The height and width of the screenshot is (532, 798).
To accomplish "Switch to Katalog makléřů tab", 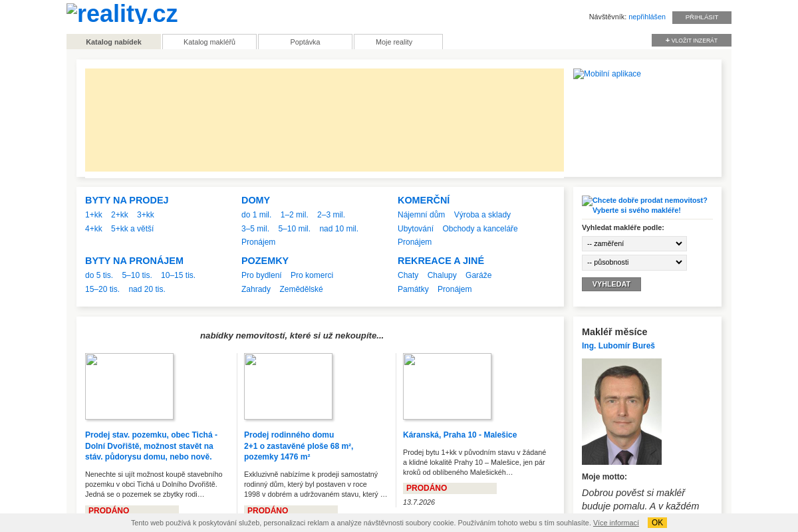I will [209, 42].
